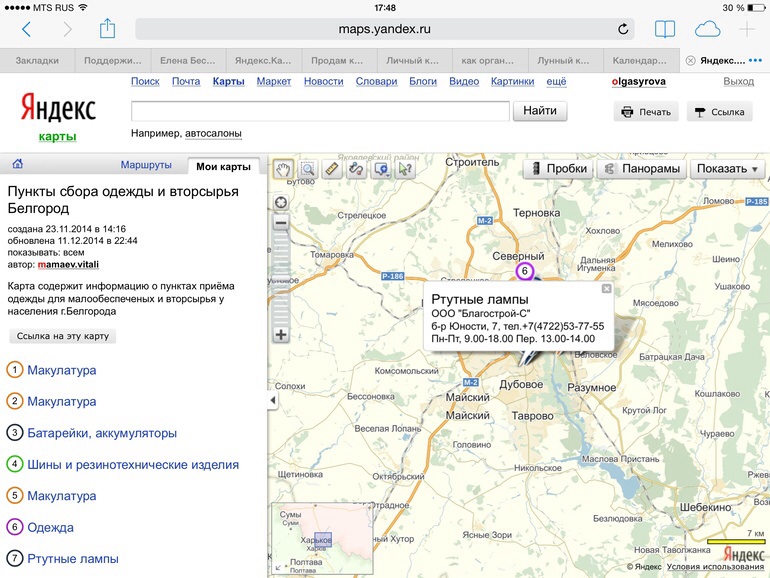The image size is (770, 578).
Task: Go back in Safari
Action: tap(27, 29)
